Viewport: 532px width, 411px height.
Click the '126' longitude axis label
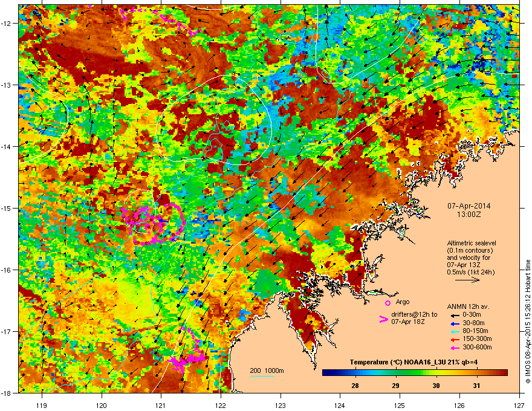(459, 405)
